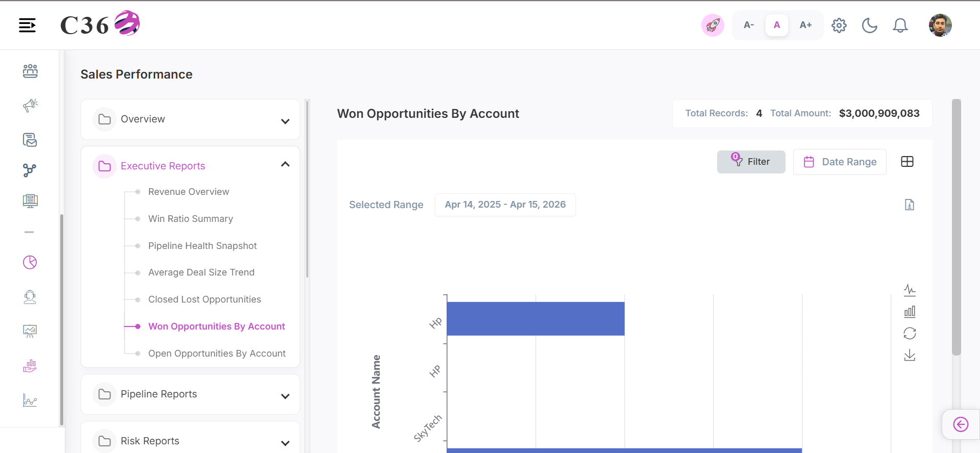The height and width of the screenshot is (453, 980).
Task: Click the main page vertical scrollbar
Action: click(957, 227)
